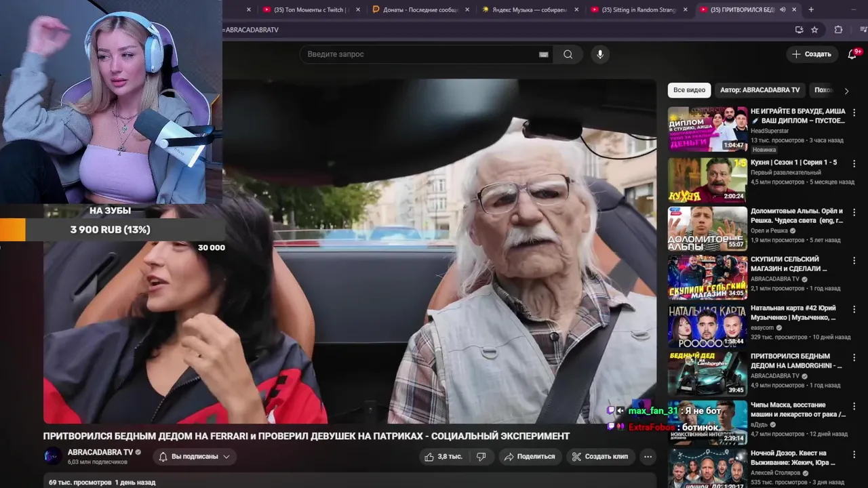Open a new browser tab with plus
This screenshot has height=488, width=868.
point(811,9)
